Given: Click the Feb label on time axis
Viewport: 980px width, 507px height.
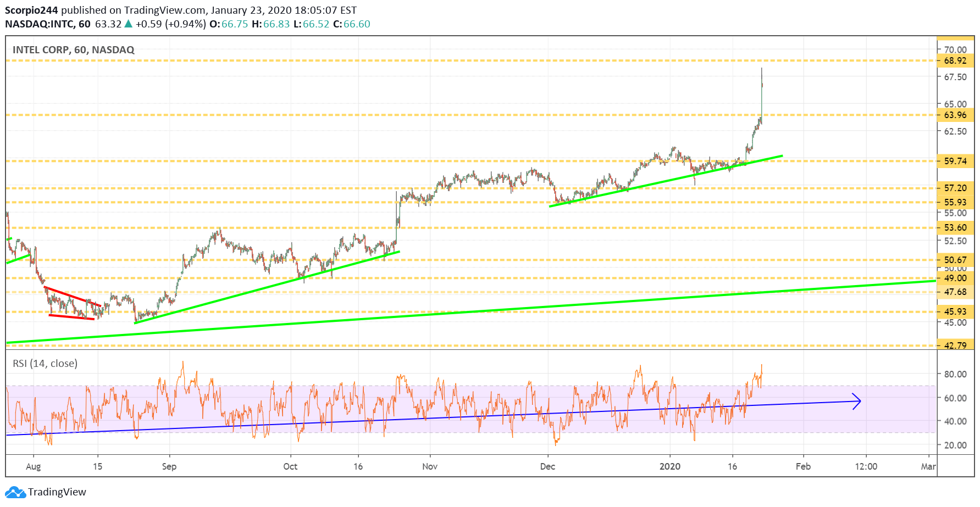Looking at the screenshot, I should tap(803, 466).
